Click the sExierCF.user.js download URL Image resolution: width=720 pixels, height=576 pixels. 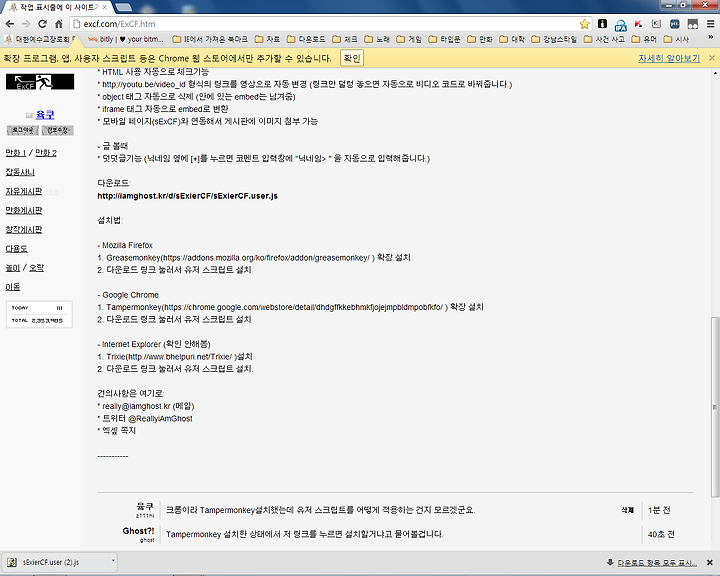[187, 196]
